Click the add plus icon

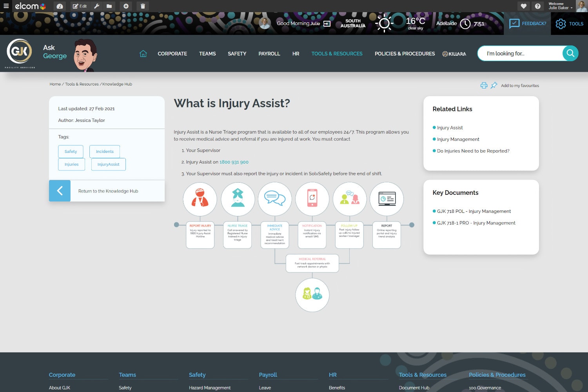[126, 6]
